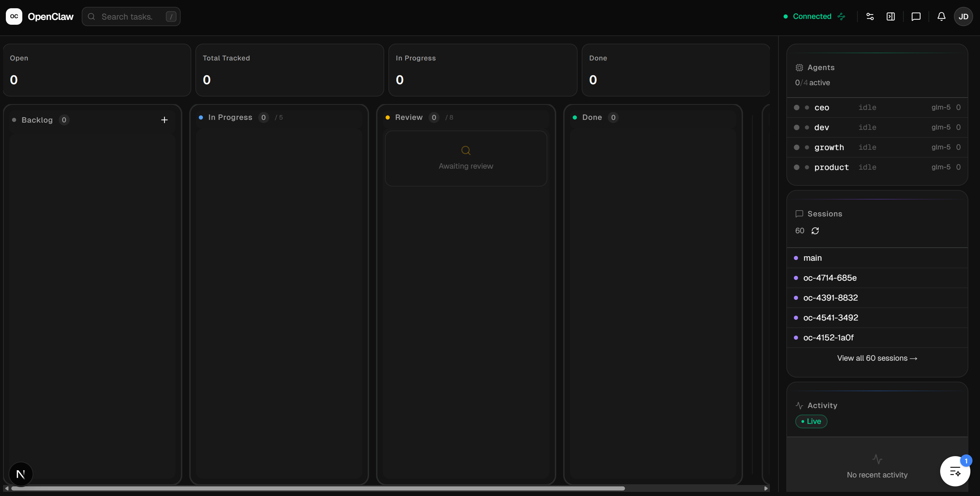Click the JD user avatar
Screen dimensions: 980x496
[x=963, y=16]
